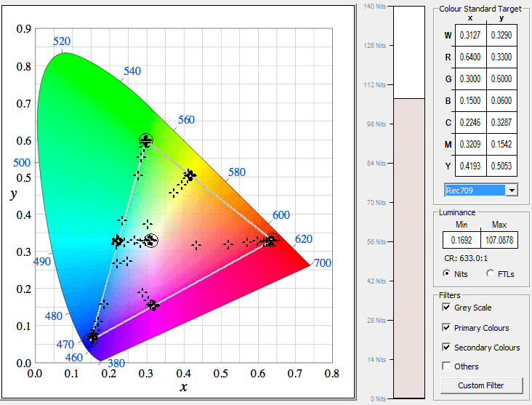The width and height of the screenshot is (532, 405).
Task: Click the circled white point marker
Action: click(x=151, y=241)
